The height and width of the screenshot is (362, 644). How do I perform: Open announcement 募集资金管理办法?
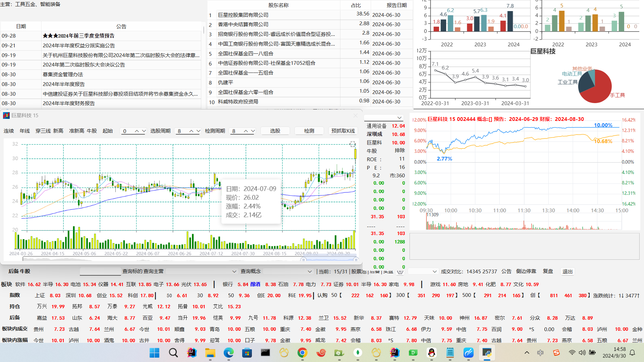(63, 74)
